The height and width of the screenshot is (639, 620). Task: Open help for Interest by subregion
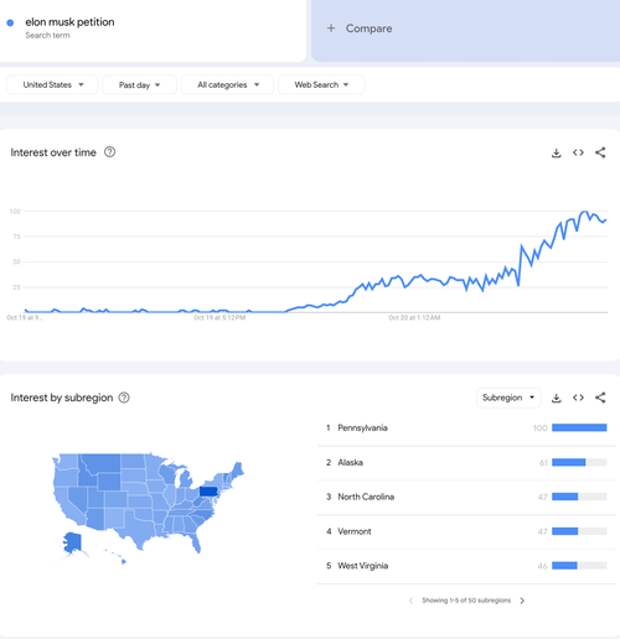coord(124,398)
